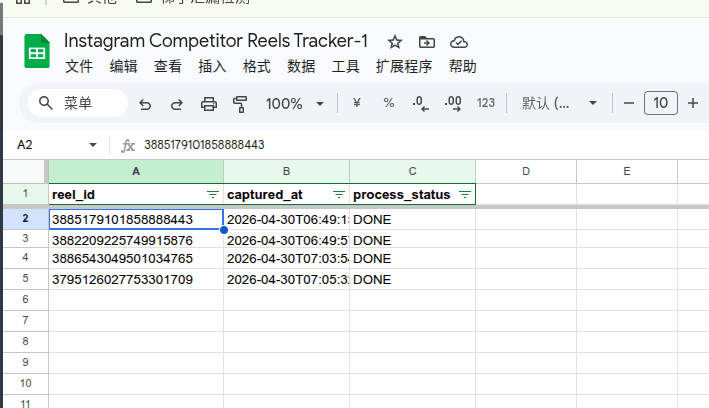Image resolution: width=709 pixels, height=408 pixels.
Task: Decrease decimal places button
Action: pyautogui.click(x=420, y=103)
